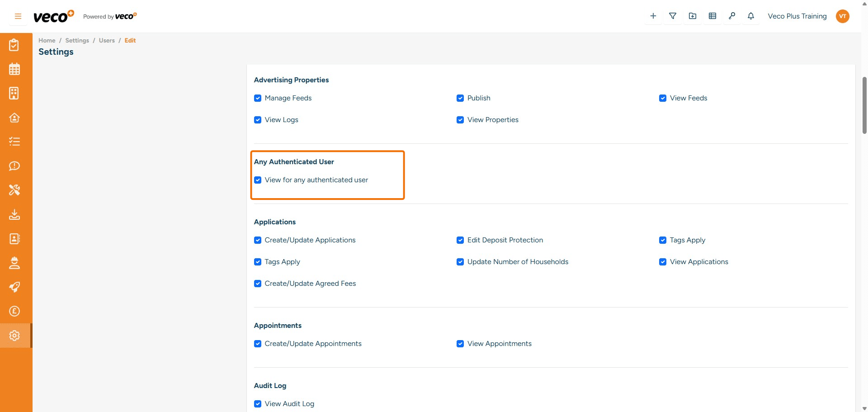This screenshot has height=412, width=868.
Task: Click the vertical page scrollbar
Action: (864, 105)
